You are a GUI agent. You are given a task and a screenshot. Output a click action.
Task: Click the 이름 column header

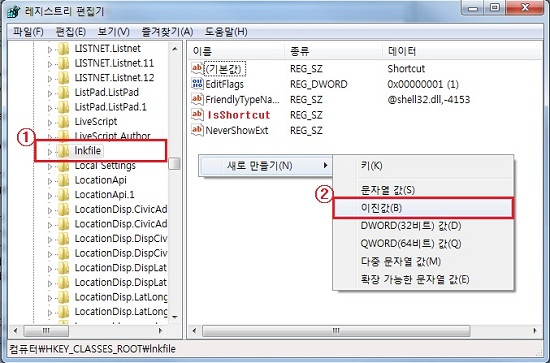[x=236, y=52]
